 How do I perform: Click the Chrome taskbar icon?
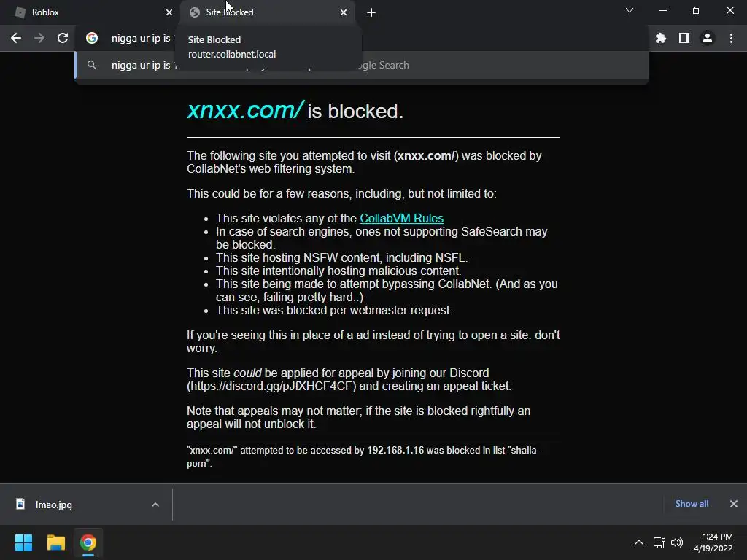[x=88, y=542]
